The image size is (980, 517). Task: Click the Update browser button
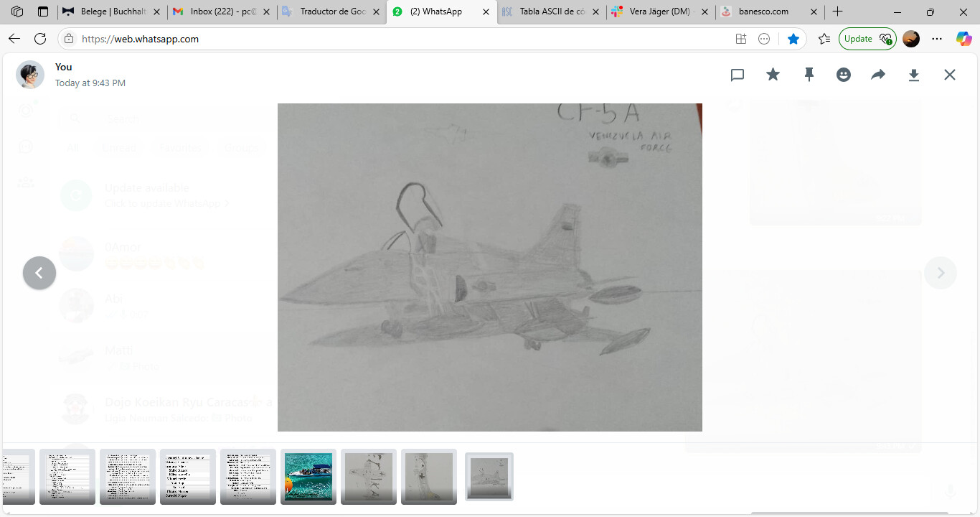867,39
